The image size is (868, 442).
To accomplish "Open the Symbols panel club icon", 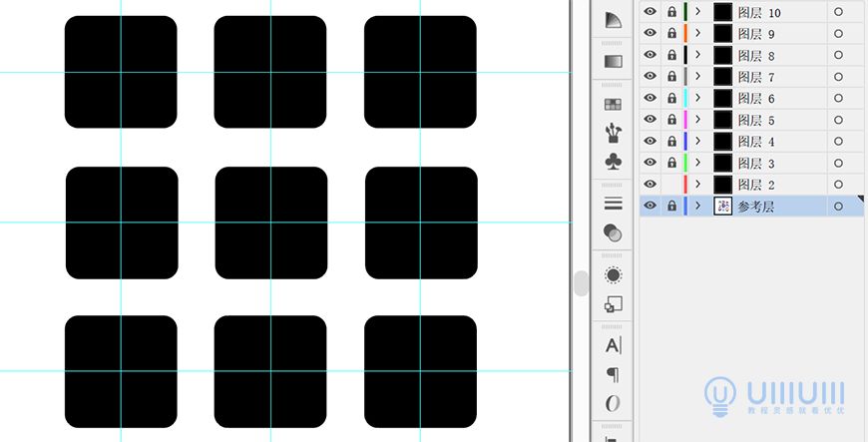I will click(x=613, y=161).
